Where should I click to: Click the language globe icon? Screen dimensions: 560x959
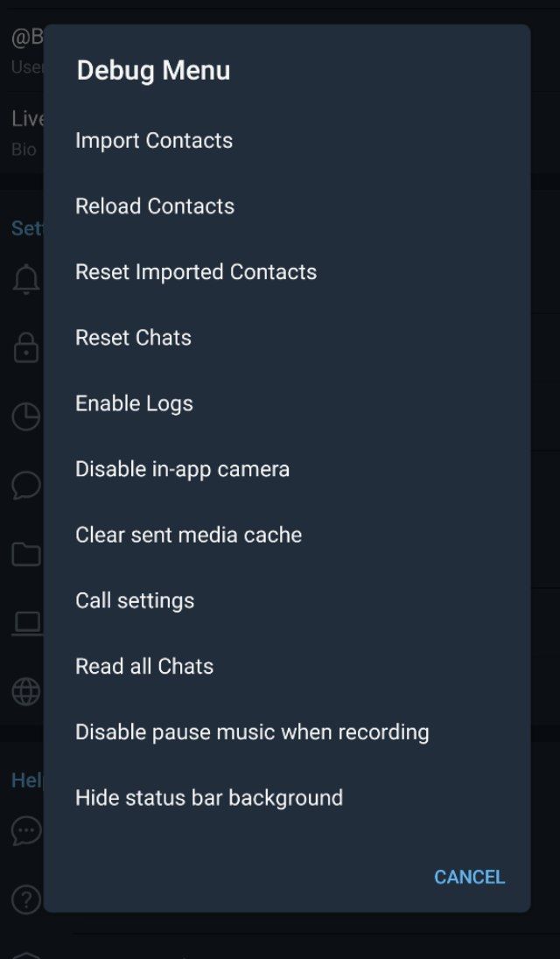(x=26, y=691)
